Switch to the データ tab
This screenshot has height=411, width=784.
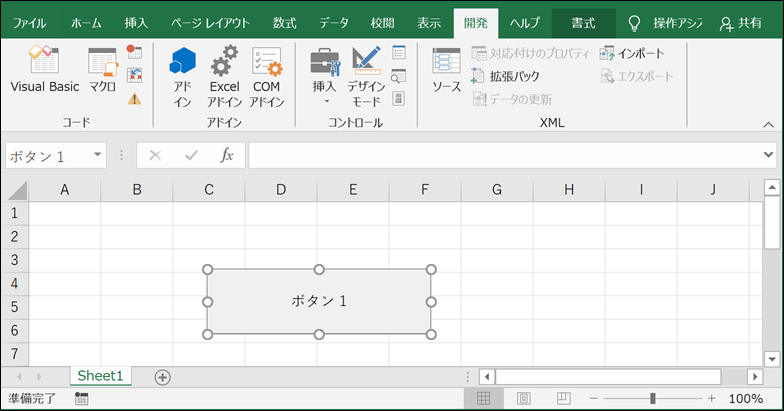pos(334,23)
